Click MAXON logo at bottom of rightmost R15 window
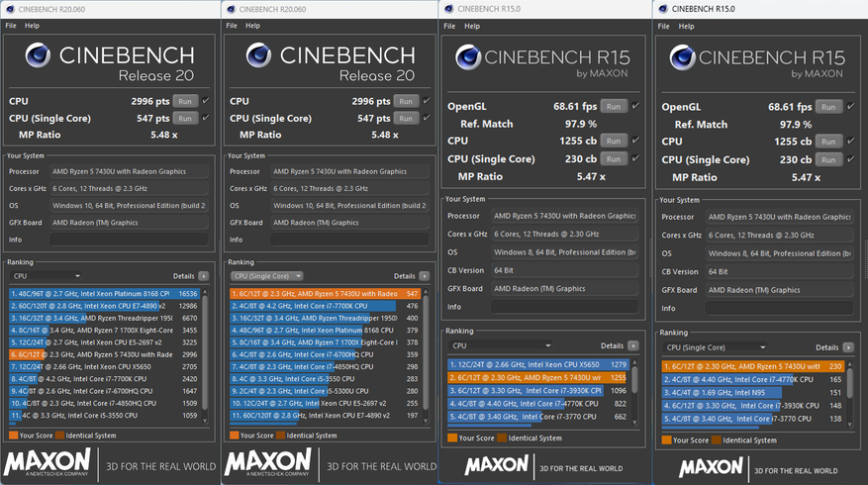This screenshot has height=485, width=868. [x=709, y=464]
